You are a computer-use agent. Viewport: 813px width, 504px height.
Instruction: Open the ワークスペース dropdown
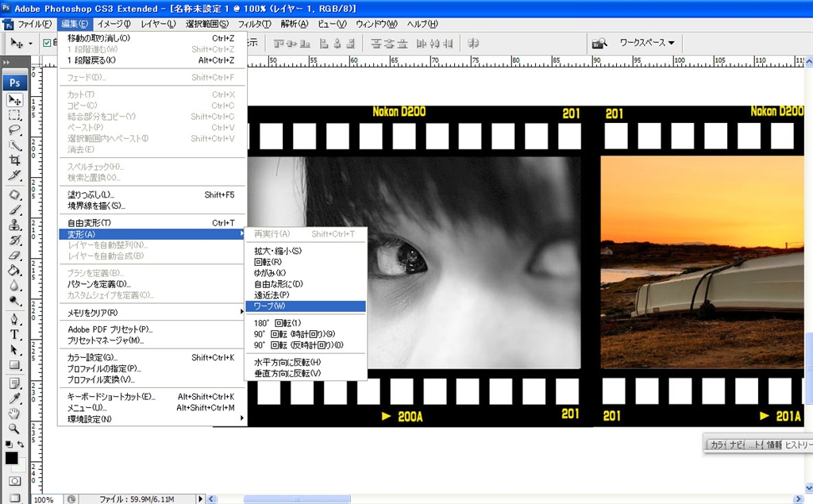[x=647, y=43]
